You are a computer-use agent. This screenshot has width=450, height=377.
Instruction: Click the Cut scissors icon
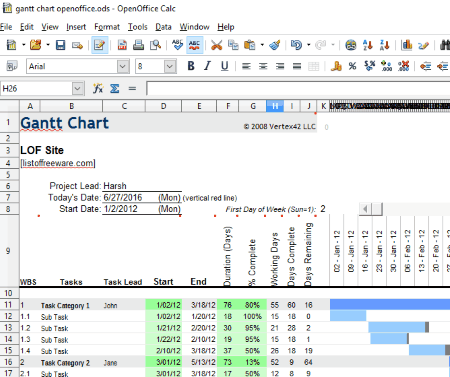[216, 45]
